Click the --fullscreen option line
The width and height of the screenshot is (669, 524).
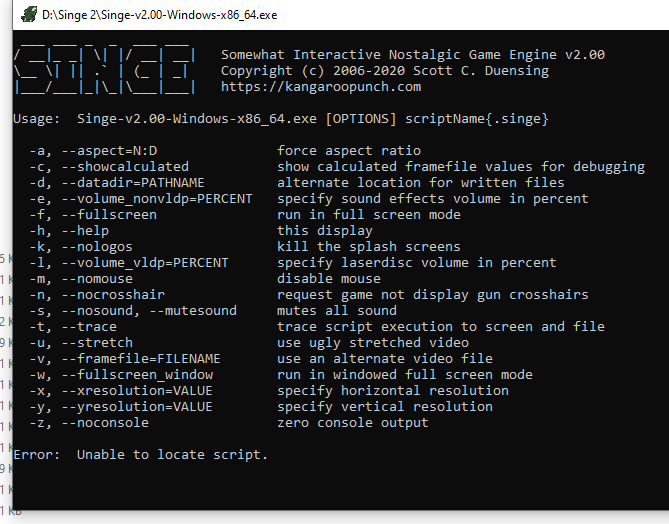245,215
